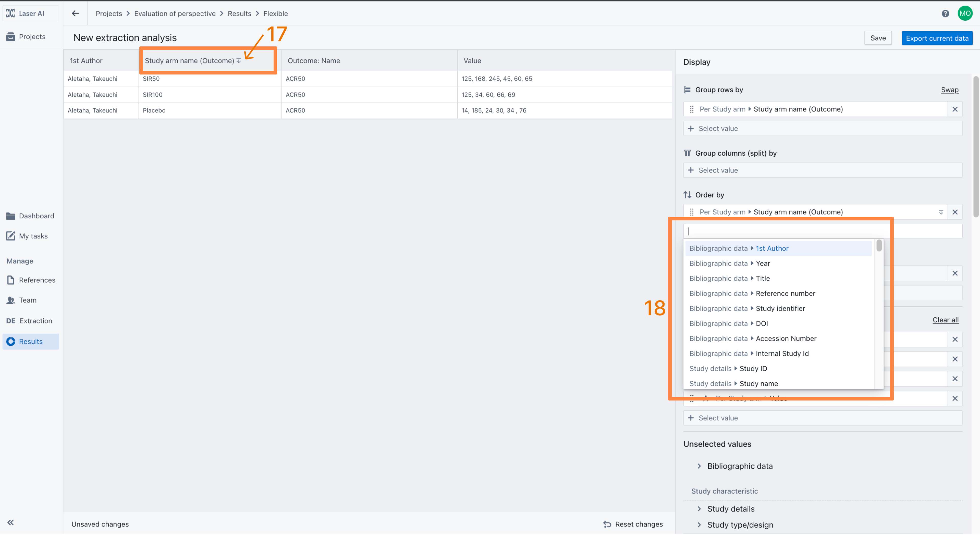This screenshot has height=551, width=980.
Task: Click the Reset changes undo icon
Action: pyautogui.click(x=607, y=524)
